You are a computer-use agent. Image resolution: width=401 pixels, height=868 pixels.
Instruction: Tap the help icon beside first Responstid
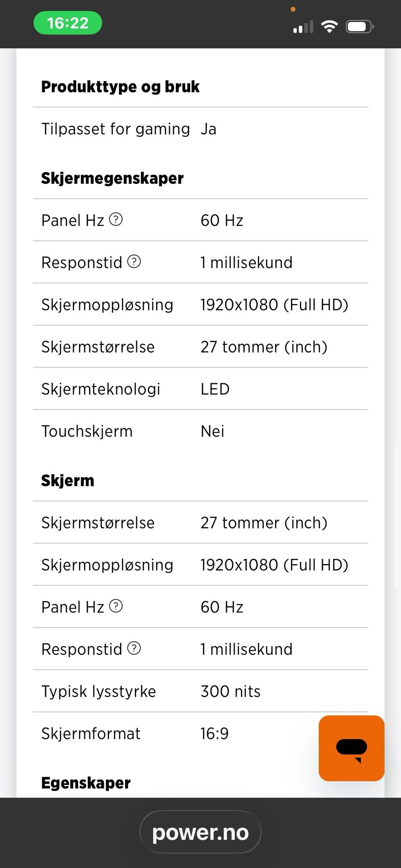(134, 261)
